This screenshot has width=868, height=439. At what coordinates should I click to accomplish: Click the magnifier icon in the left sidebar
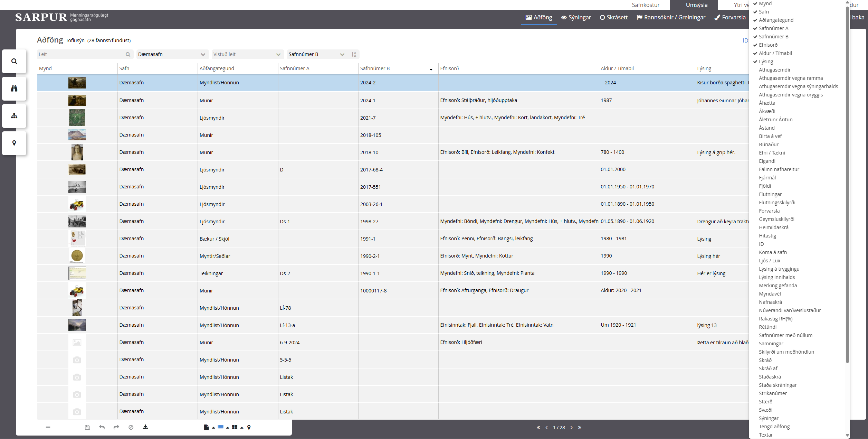14,61
